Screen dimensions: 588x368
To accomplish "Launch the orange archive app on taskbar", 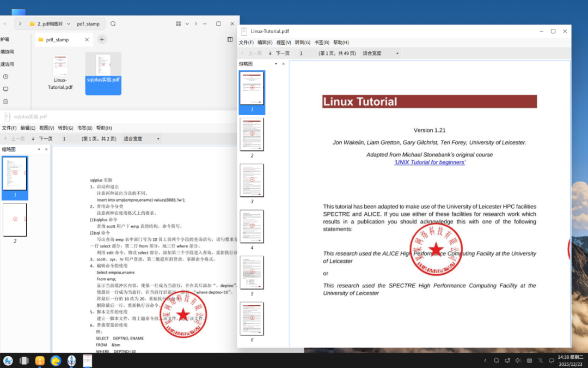I will pos(40,360).
